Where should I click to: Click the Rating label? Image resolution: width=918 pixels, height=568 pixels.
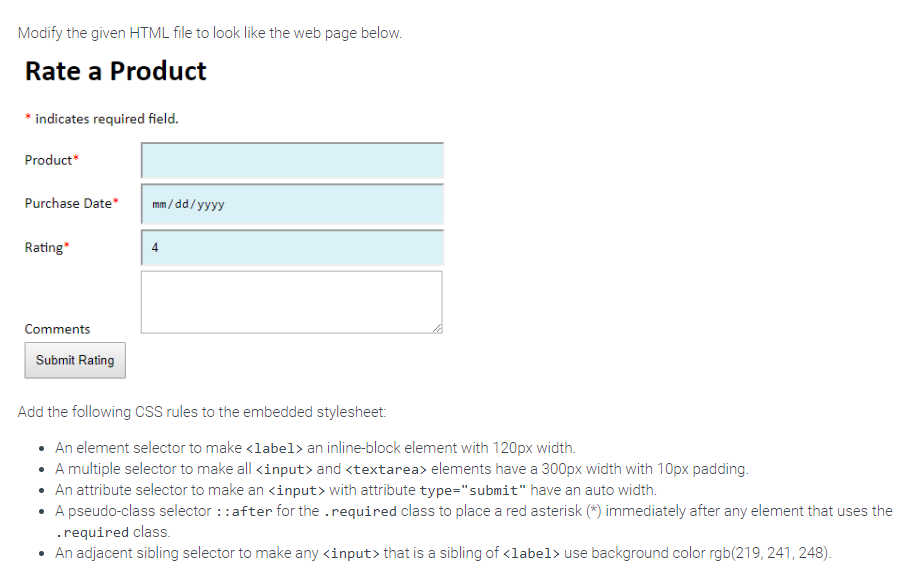43,248
